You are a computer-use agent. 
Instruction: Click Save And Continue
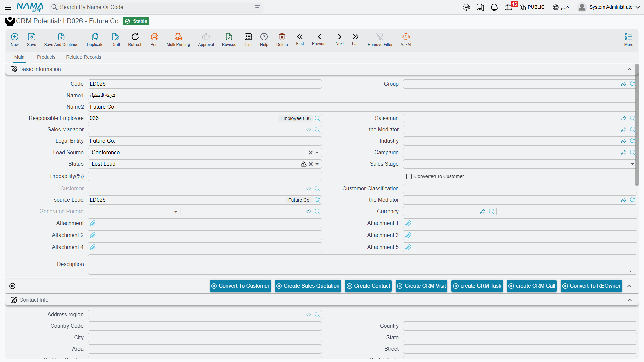coord(61,40)
